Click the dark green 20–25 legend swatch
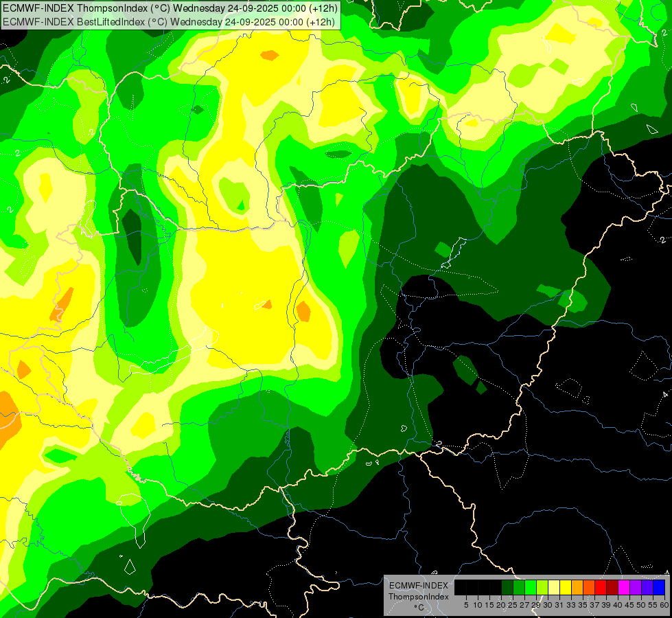The image size is (672, 618). tap(507, 587)
